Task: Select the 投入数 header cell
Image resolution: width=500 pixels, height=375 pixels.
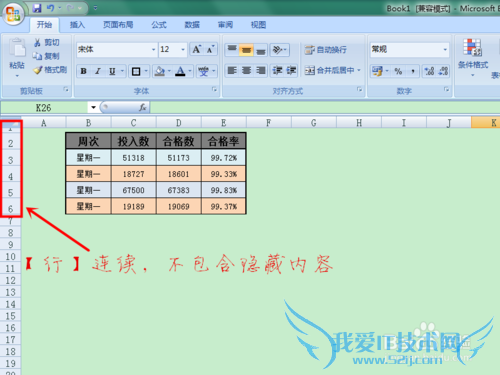Action: [134, 141]
